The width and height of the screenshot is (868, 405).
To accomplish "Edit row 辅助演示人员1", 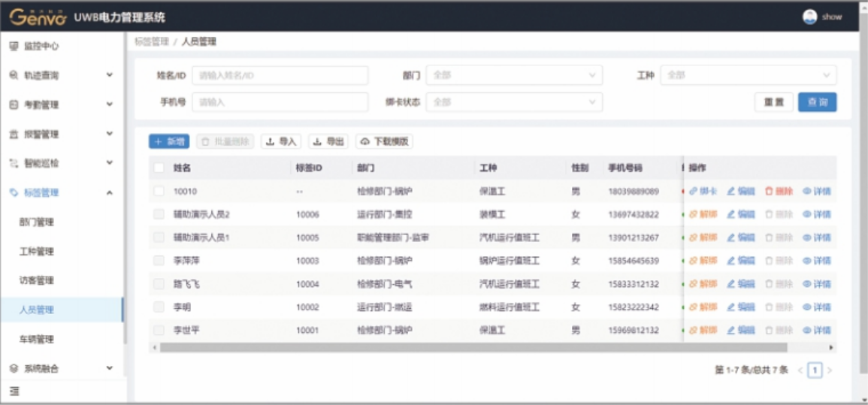I will pyautogui.click(x=741, y=238).
